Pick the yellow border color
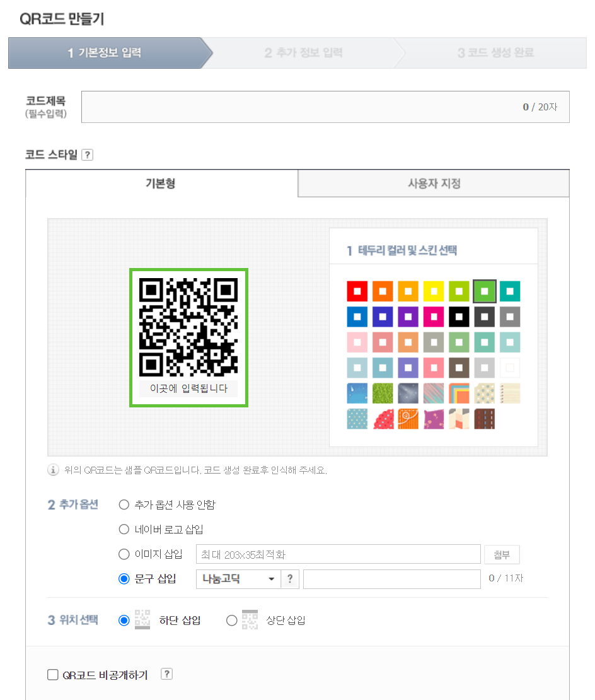The height and width of the screenshot is (700, 595). tap(434, 291)
